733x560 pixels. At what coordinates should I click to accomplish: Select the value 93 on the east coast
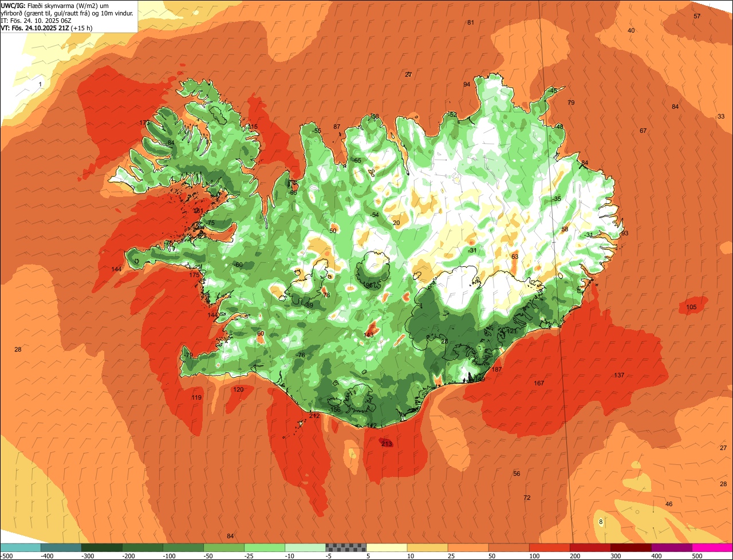click(x=625, y=233)
